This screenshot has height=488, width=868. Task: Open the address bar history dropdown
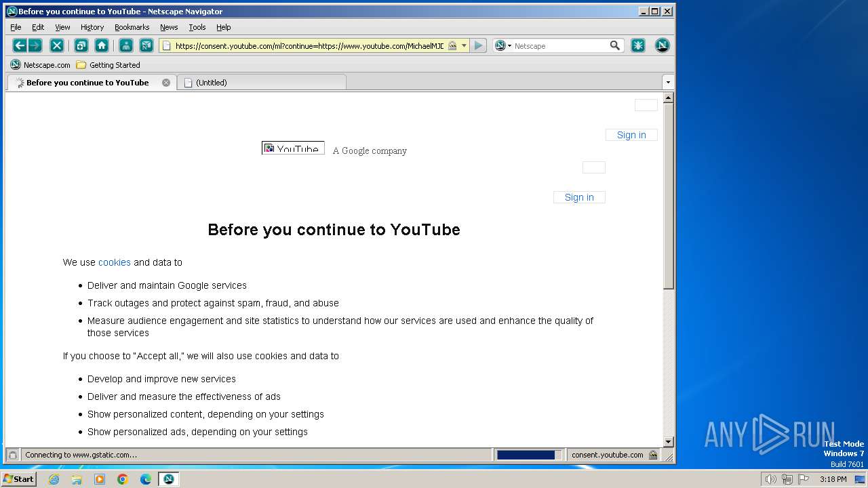coord(464,45)
